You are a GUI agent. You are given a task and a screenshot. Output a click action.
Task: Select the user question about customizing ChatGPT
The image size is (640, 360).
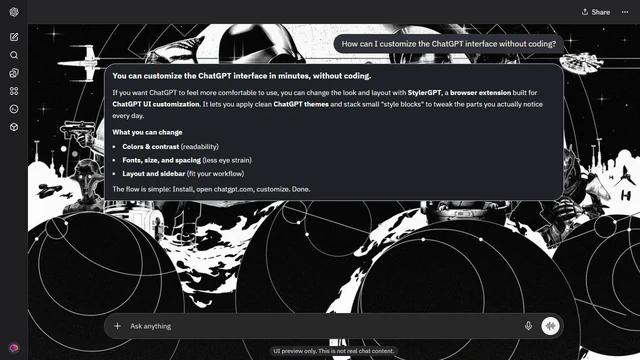point(449,44)
